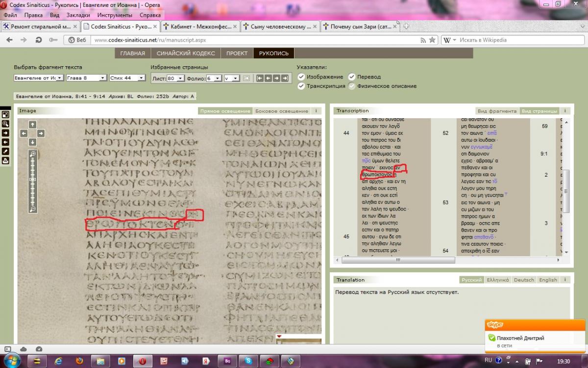Viewport: 588px width, 368px height.
Task: Disable the Транскрипция checkbox
Action: tap(301, 86)
